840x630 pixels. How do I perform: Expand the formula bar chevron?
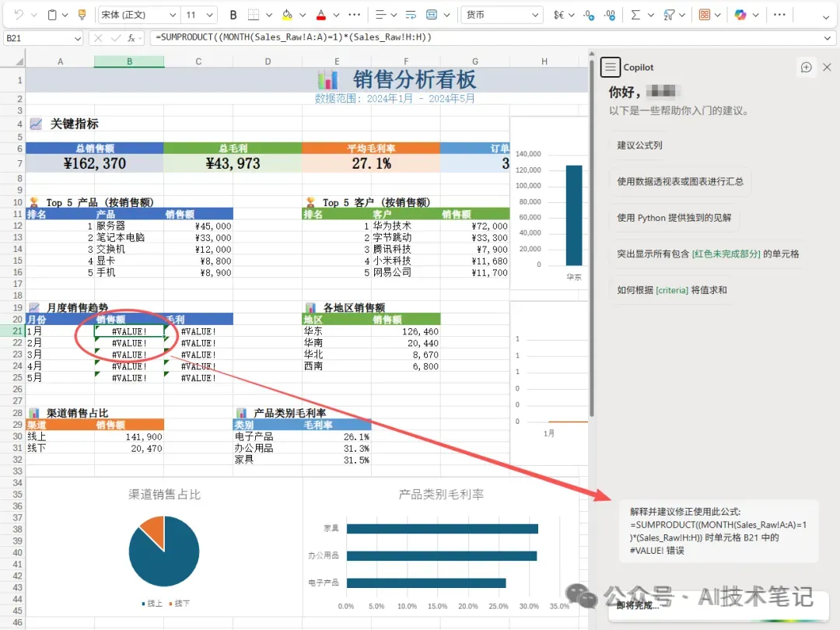coord(828,38)
